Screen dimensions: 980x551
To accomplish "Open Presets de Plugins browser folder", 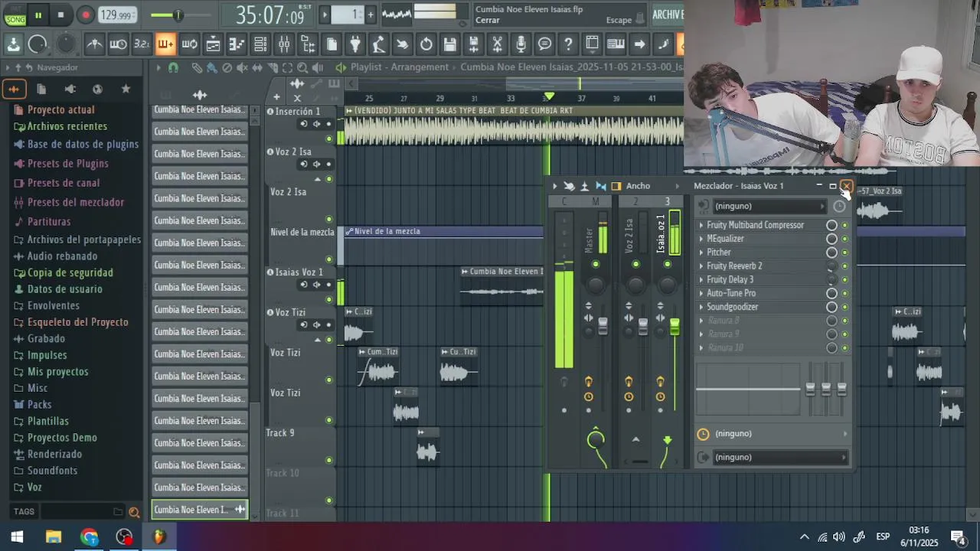I will pos(61,163).
